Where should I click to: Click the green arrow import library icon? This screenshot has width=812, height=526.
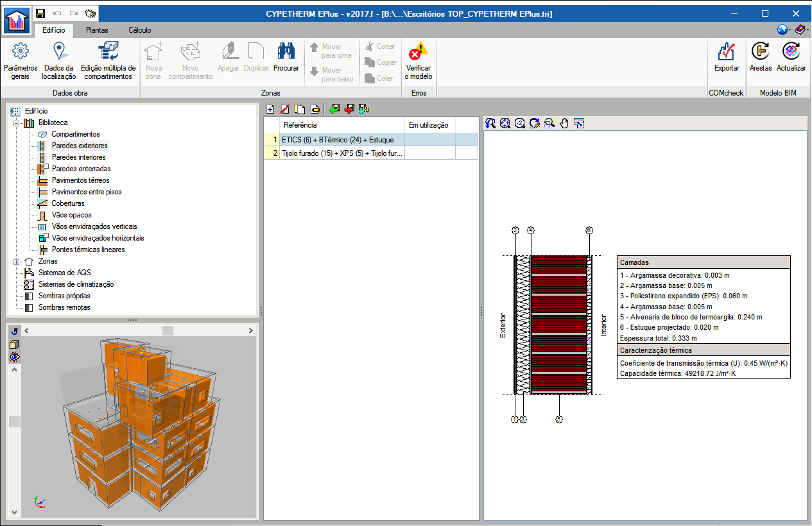coord(334,109)
